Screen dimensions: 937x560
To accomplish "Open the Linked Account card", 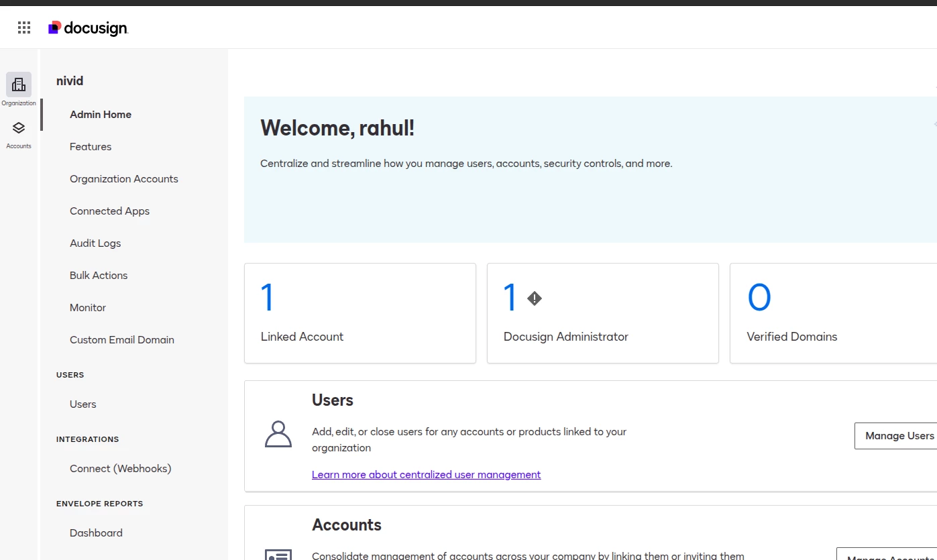I will point(360,313).
